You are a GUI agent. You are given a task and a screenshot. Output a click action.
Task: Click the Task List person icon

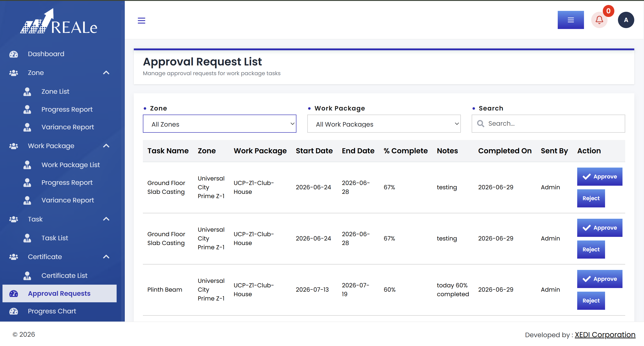coord(27,238)
